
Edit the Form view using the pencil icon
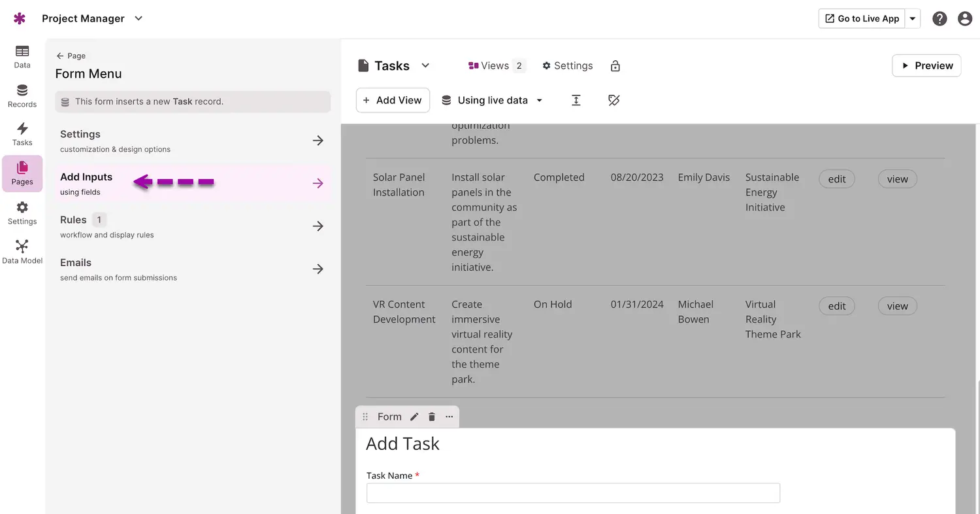tap(414, 417)
